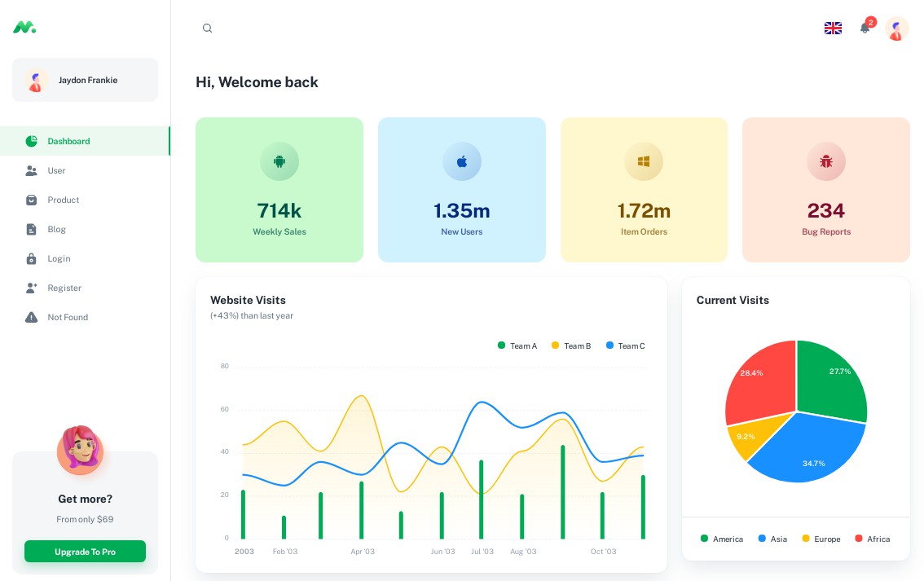Open notifications via the bell icon

pos(865,28)
